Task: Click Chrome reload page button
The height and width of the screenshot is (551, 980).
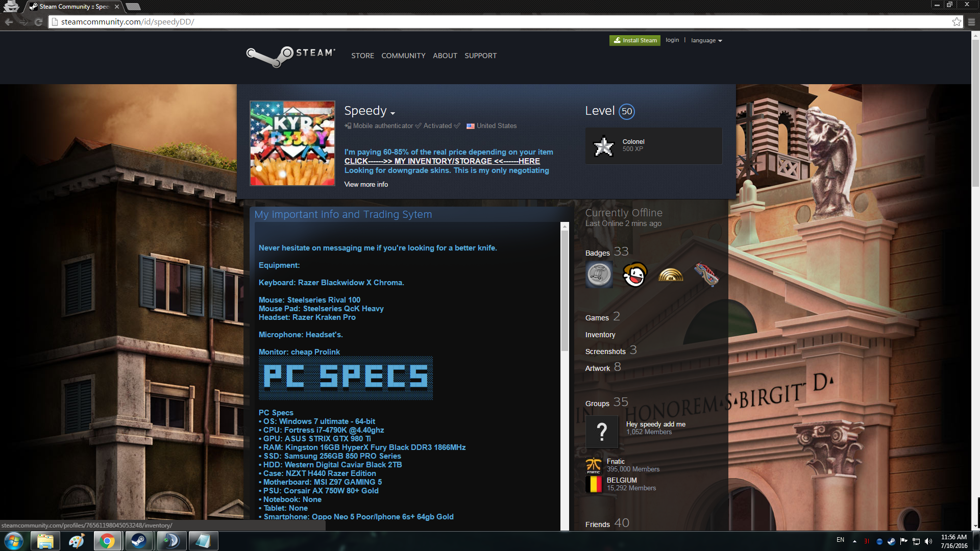Action: [38, 22]
